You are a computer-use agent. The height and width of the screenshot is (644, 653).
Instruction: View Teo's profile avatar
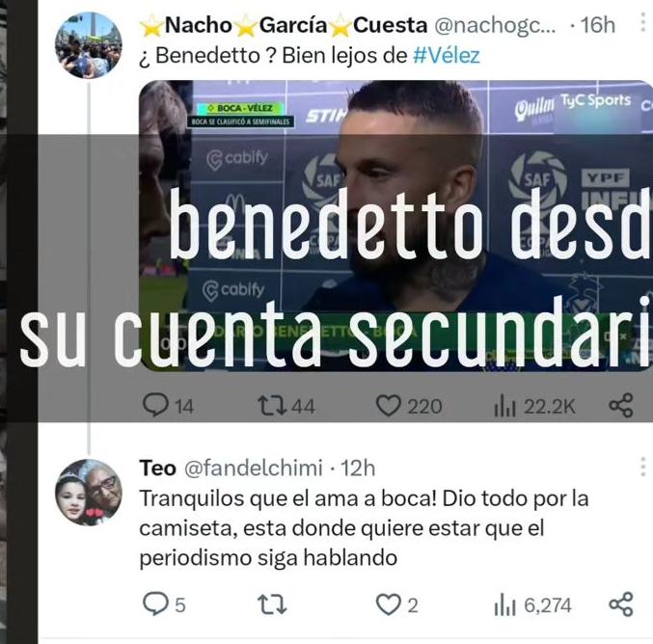pos(89,493)
